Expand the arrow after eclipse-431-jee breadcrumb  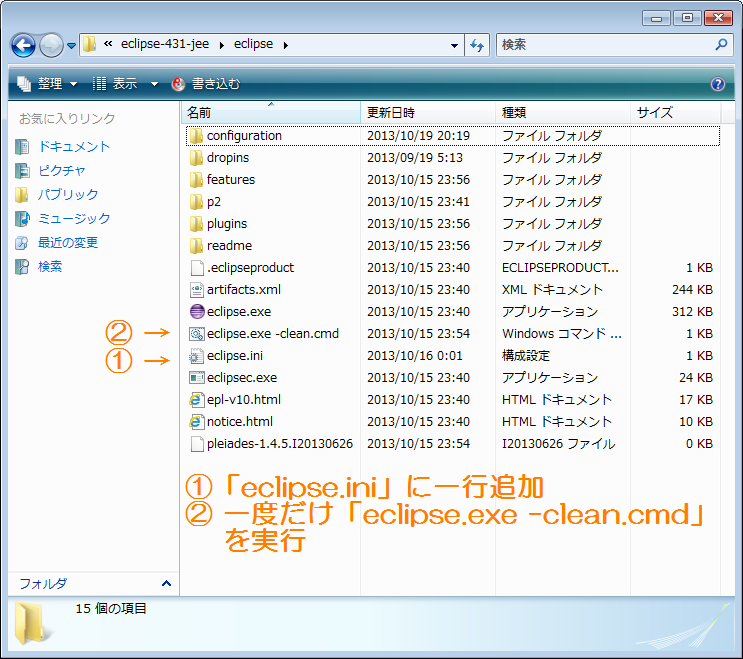pos(221,45)
